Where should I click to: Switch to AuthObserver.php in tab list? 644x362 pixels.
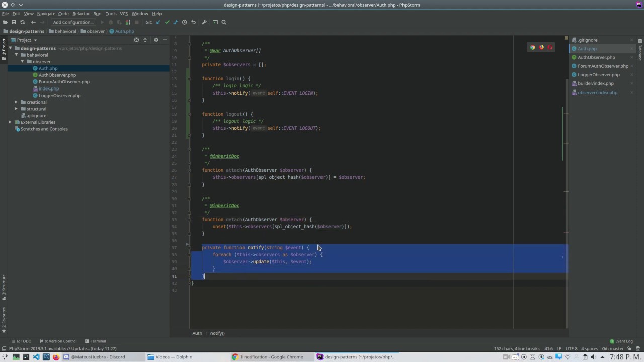point(596,57)
